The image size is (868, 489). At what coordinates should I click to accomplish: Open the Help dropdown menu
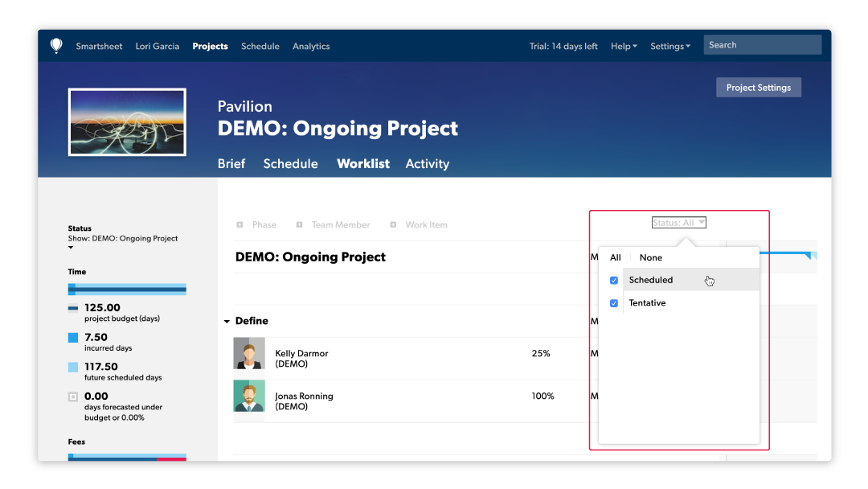click(624, 47)
